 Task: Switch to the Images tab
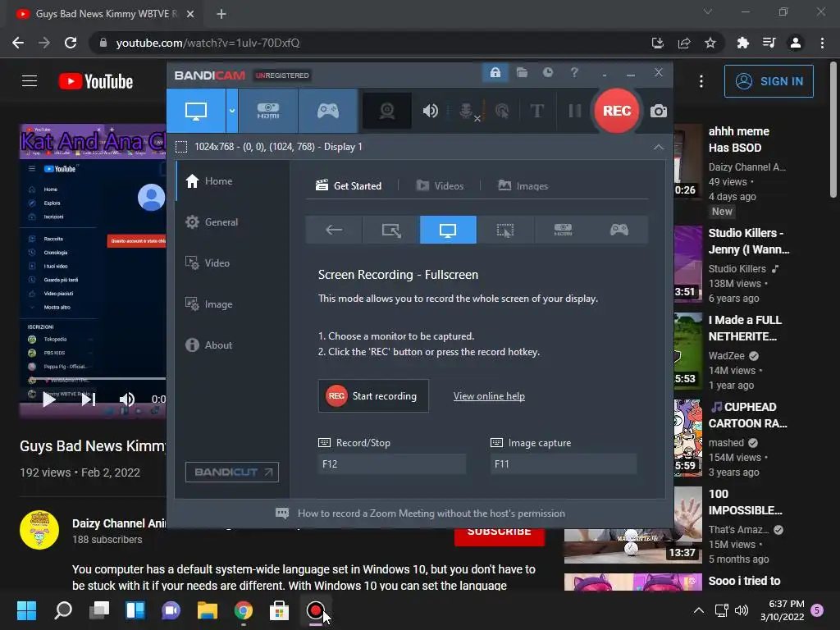(x=523, y=186)
